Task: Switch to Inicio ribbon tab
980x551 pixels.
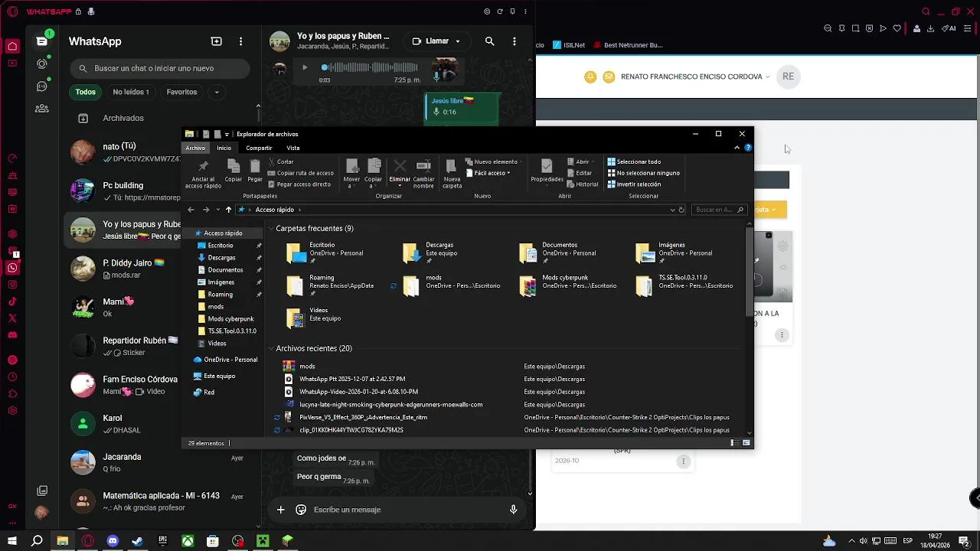Action: (224, 148)
